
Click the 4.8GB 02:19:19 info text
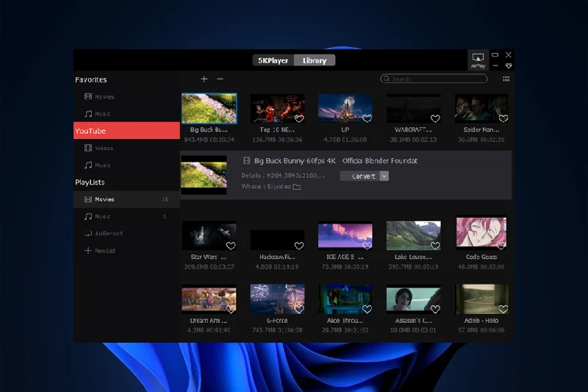point(277,267)
